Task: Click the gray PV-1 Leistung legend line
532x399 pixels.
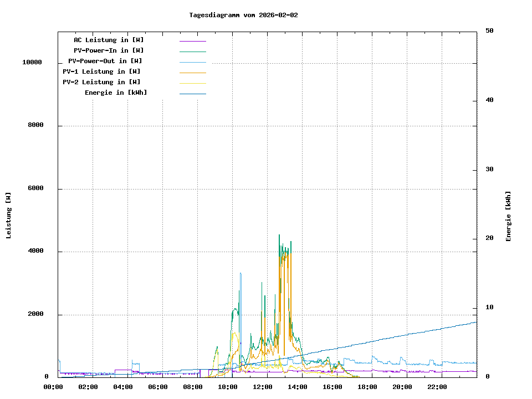Action: pos(192,73)
